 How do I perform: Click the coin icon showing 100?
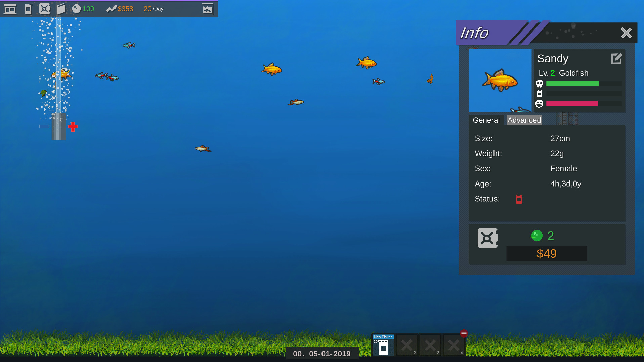tap(77, 9)
